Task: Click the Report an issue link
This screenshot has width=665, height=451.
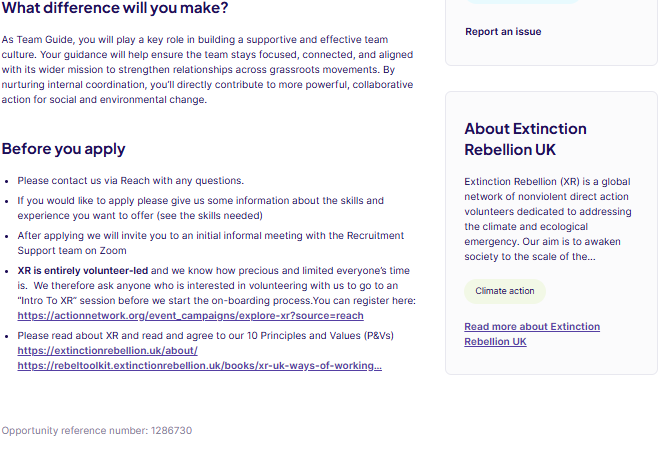Action: pos(503,31)
